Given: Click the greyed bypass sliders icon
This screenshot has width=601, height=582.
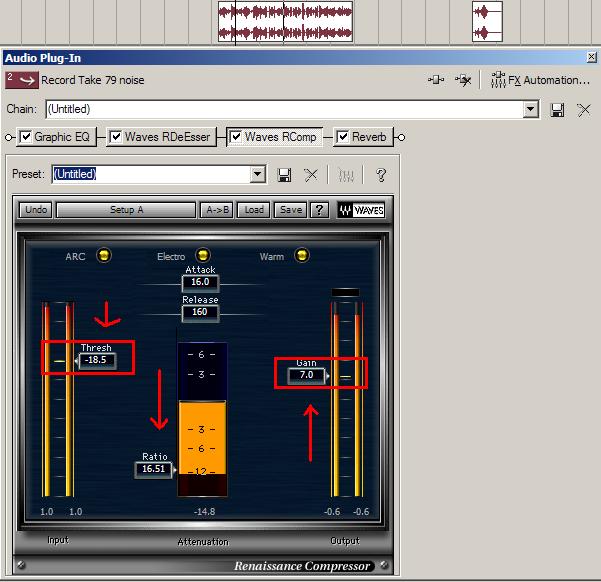Looking at the screenshot, I should [346, 175].
